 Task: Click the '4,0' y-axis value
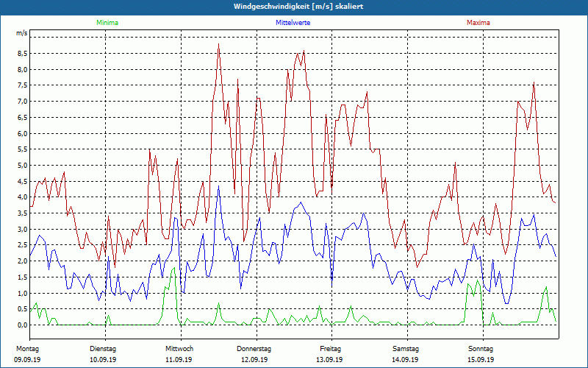[x=22, y=197]
